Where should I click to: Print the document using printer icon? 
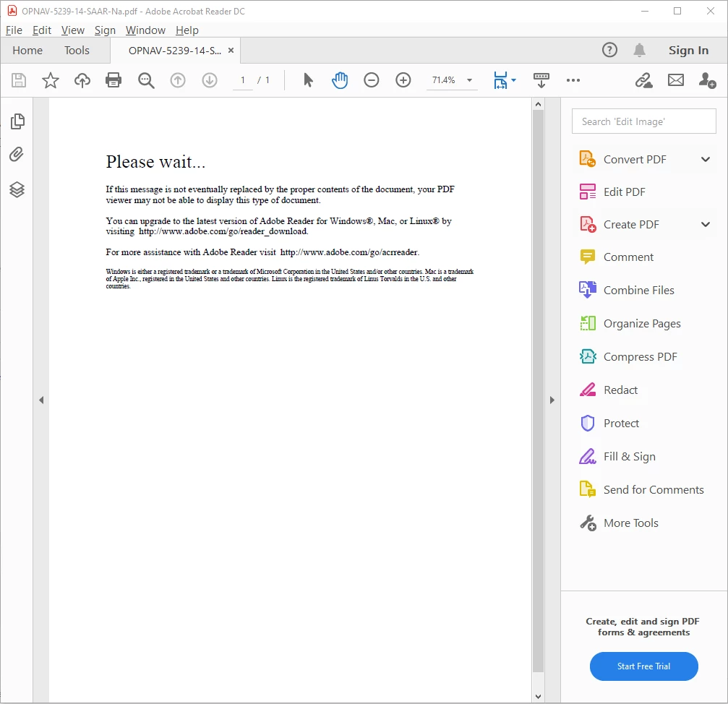pyautogui.click(x=114, y=80)
